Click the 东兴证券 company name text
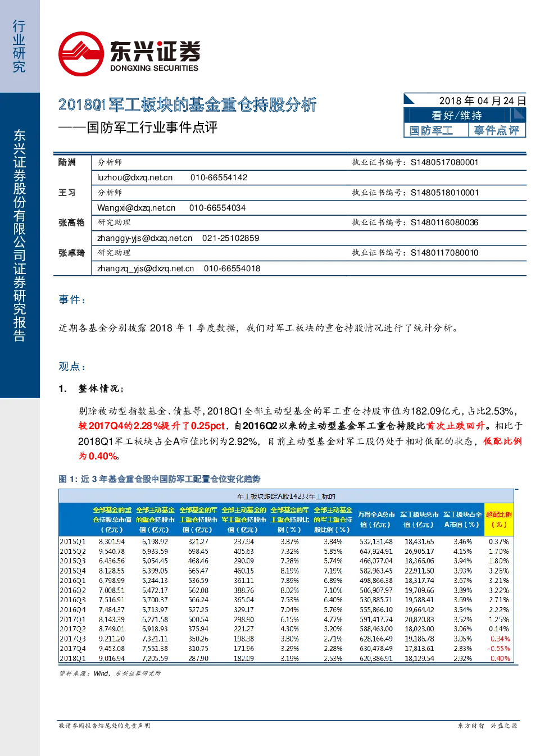 tap(155, 52)
